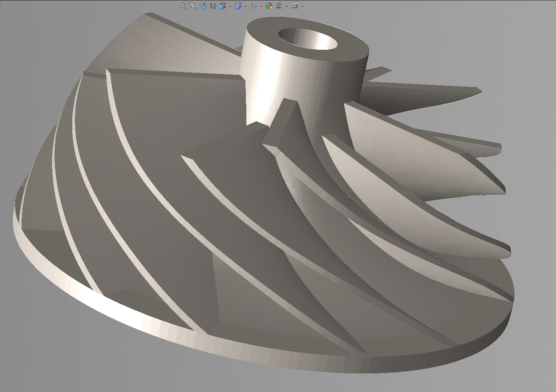The image size is (556, 392).
Task: Expand the View Settings dropdown arrow
Action: (x=302, y=6)
